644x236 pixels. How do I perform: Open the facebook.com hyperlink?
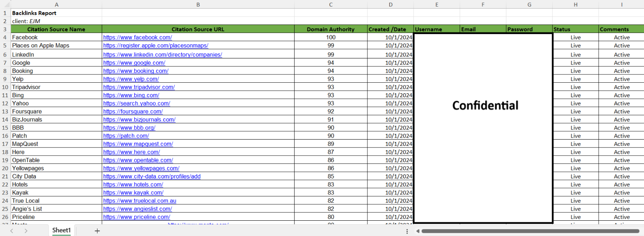137,38
